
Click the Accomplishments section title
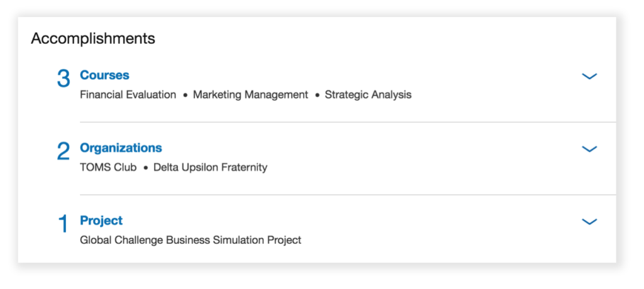tap(93, 38)
